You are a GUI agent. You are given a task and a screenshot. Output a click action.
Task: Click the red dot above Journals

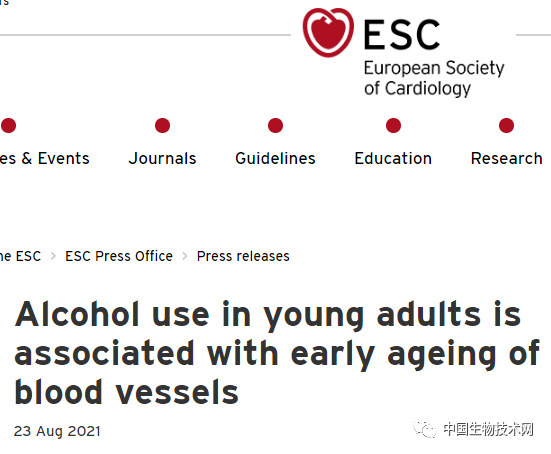(162, 125)
